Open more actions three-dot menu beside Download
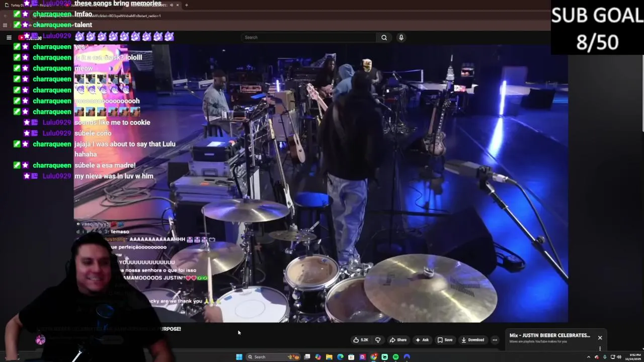This screenshot has width=644, height=362. 495,340
